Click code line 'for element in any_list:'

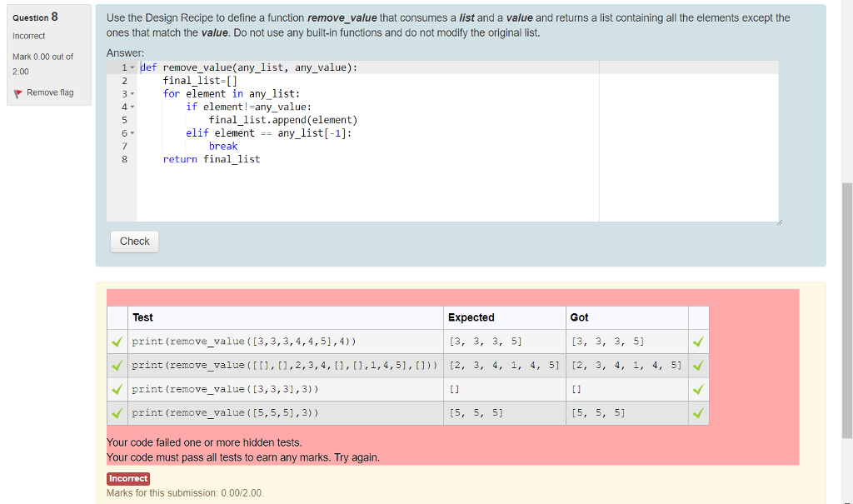(232, 93)
